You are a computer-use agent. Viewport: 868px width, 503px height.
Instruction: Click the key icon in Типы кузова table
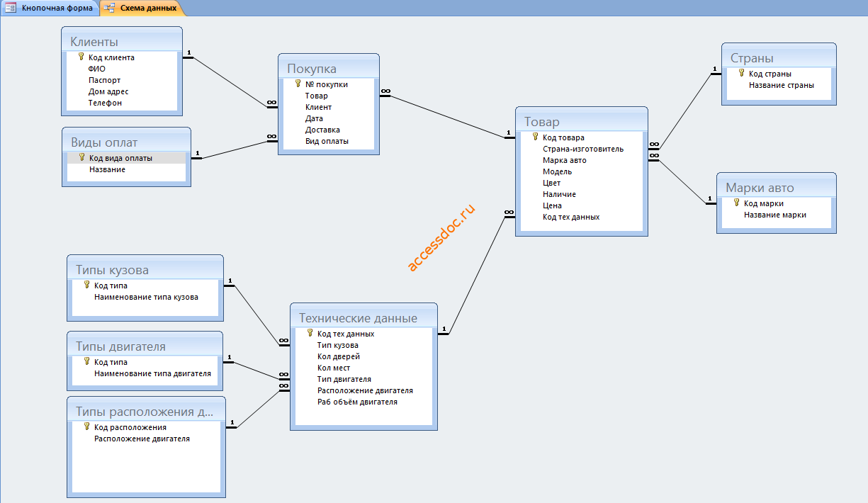coord(87,285)
